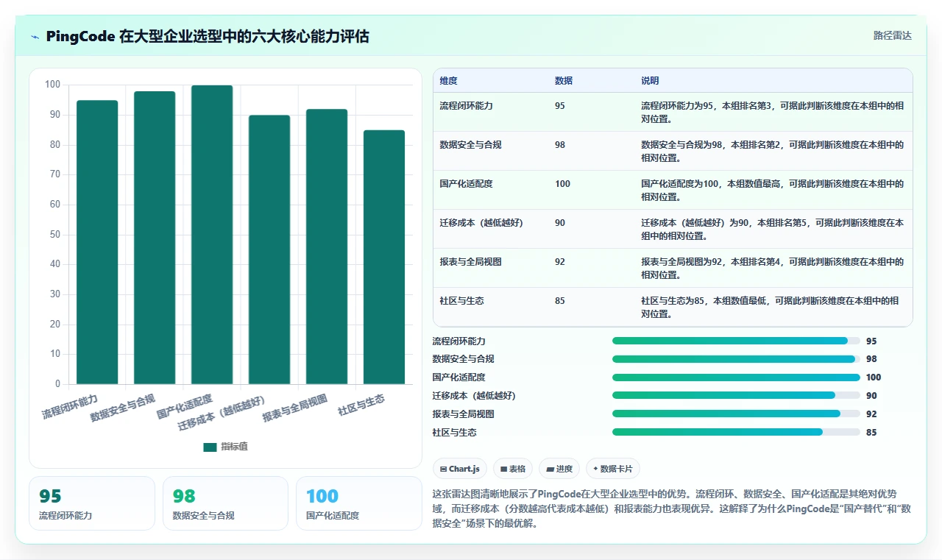Open the 100 国产化适配度 data card

click(x=358, y=503)
